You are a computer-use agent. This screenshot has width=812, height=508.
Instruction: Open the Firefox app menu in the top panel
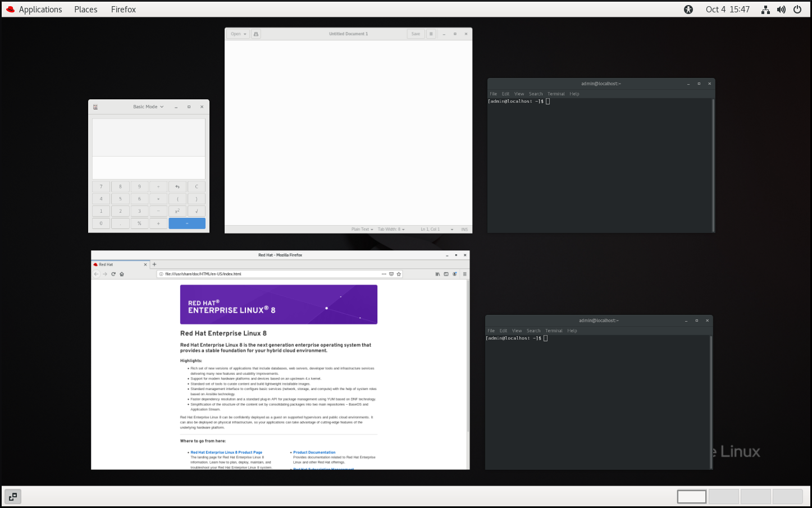pyautogui.click(x=123, y=10)
